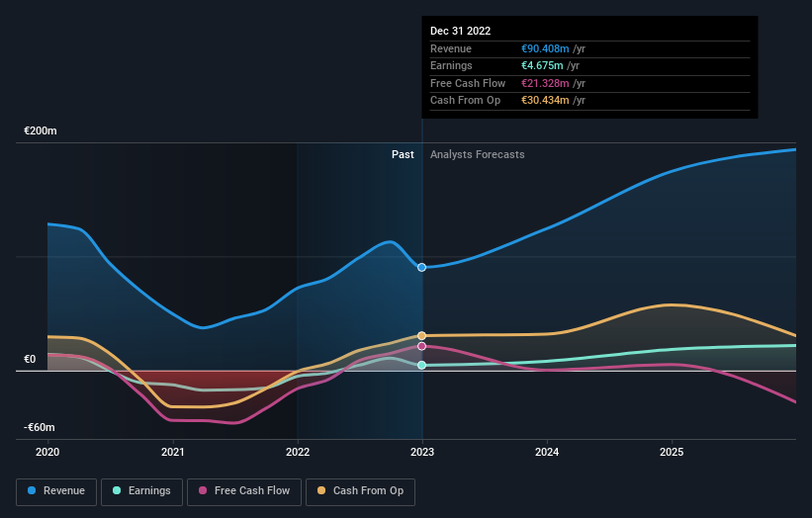Select the Cash From Op marker at 2023
The image size is (812, 518).
(422, 336)
